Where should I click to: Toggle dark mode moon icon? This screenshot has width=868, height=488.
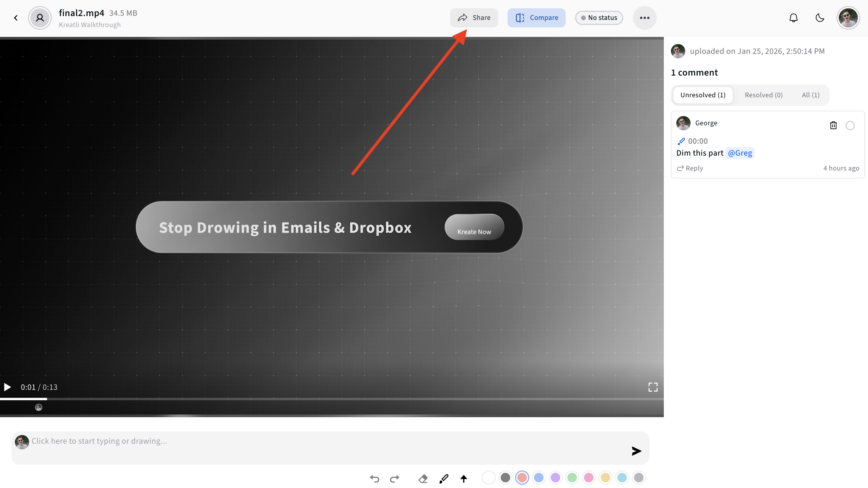tap(820, 18)
